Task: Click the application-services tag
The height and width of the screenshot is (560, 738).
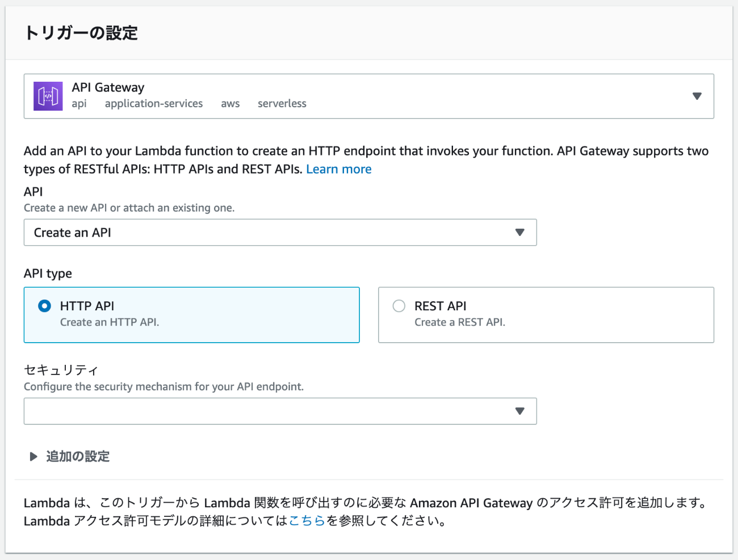Action: point(154,104)
